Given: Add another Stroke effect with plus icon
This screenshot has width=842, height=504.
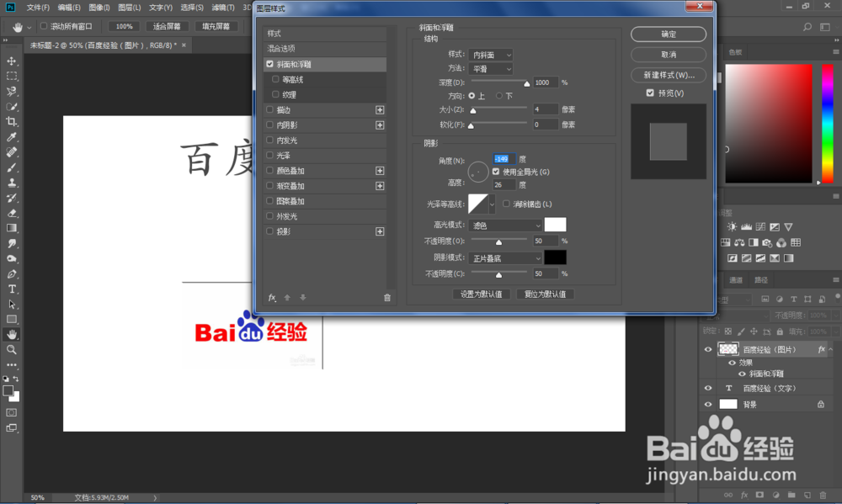Looking at the screenshot, I should point(380,110).
